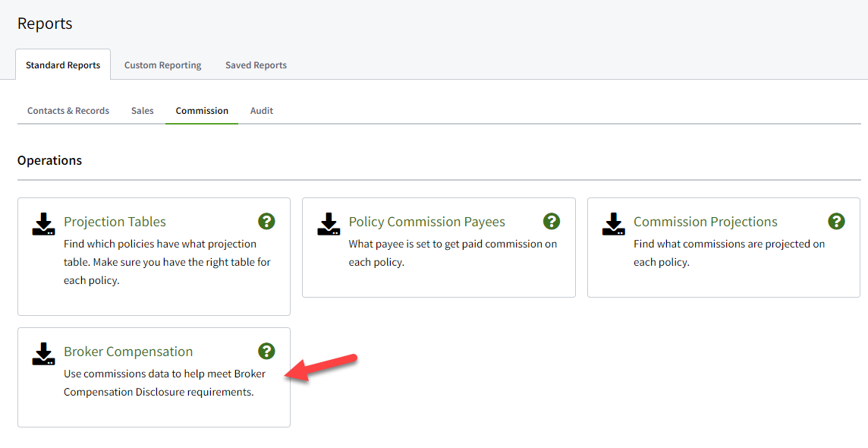Click the download icon on Policy Commission Payees

click(x=329, y=223)
